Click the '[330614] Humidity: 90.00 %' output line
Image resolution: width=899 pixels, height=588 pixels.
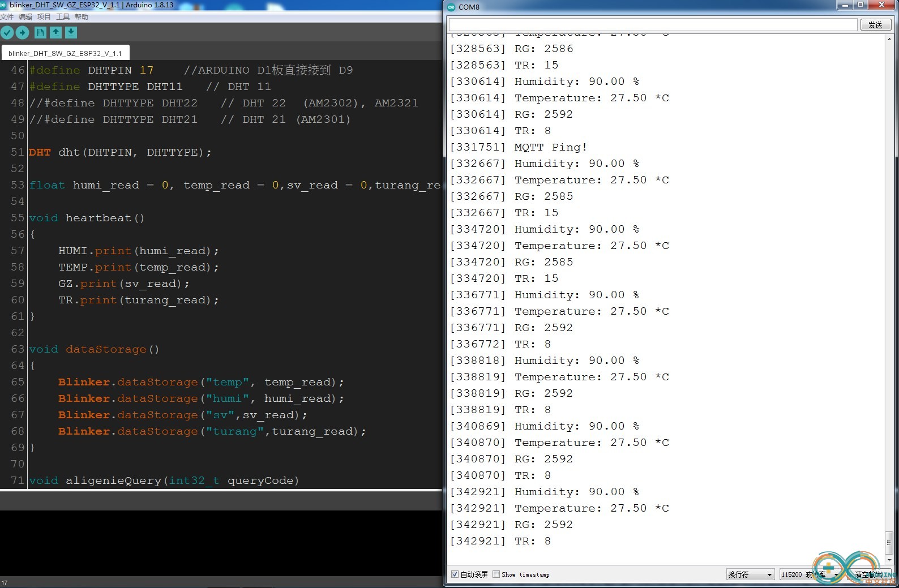click(544, 81)
